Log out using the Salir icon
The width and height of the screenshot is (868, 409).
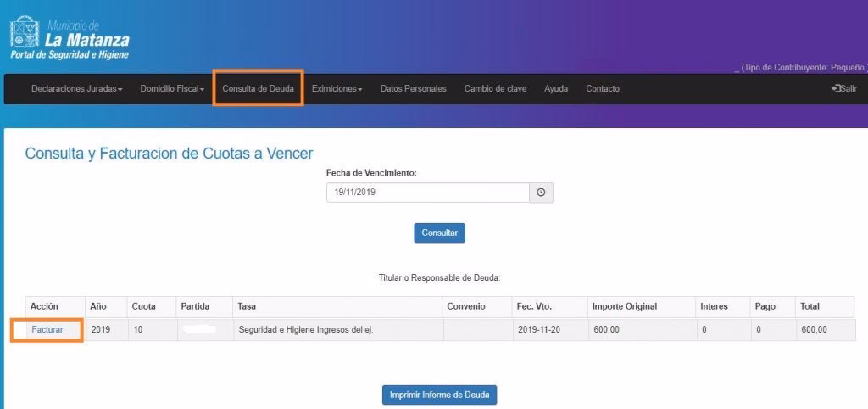pyautogui.click(x=843, y=89)
